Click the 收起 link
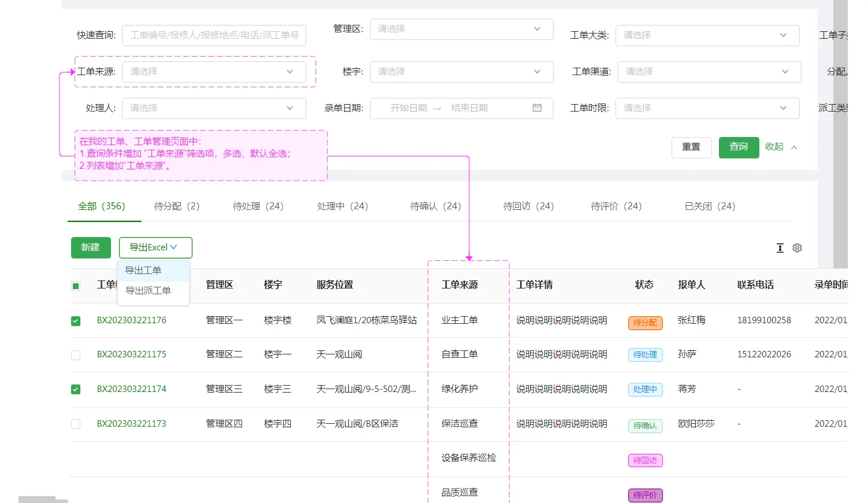The height and width of the screenshot is (503, 868). (774, 147)
